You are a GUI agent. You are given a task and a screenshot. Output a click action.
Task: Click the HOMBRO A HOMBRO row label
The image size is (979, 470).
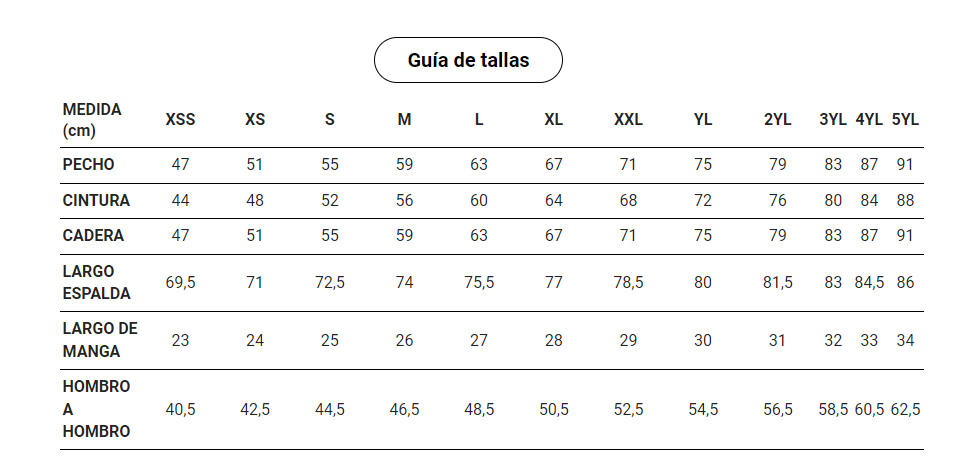click(x=96, y=409)
